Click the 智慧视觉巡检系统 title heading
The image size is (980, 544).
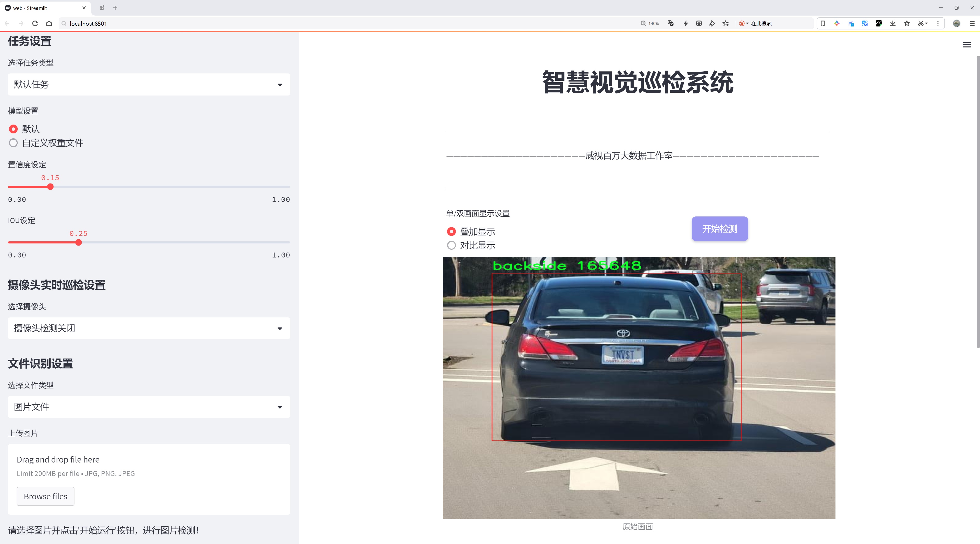click(638, 82)
